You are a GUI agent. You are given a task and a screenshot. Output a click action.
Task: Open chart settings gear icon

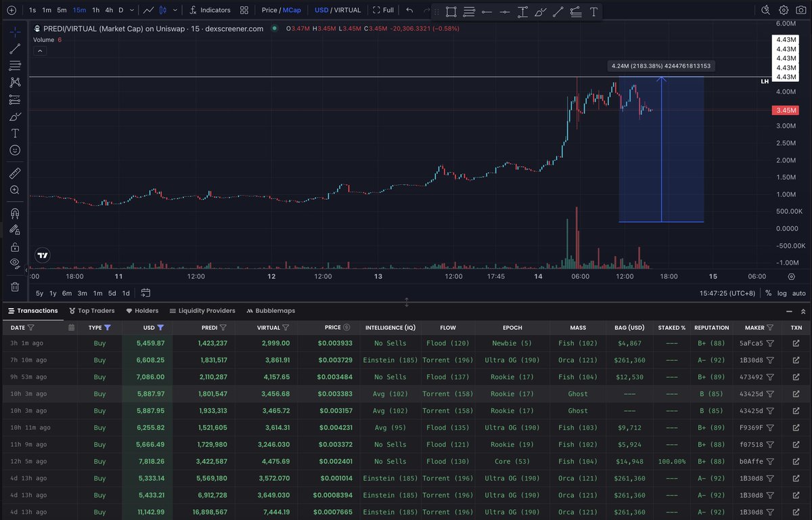[x=784, y=10]
